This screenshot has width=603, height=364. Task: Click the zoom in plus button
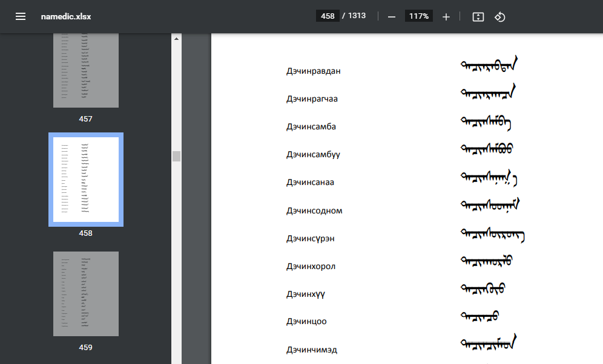tap(446, 16)
